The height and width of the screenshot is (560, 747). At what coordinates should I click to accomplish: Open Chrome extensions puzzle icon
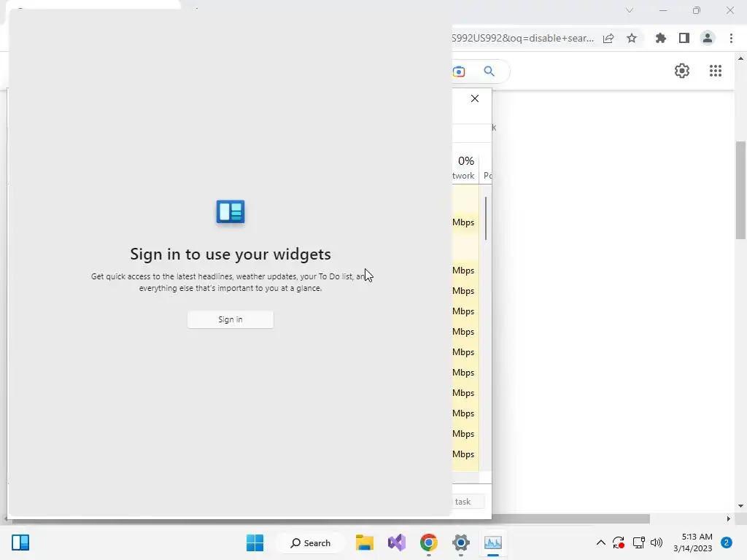click(x=660, y=39)
